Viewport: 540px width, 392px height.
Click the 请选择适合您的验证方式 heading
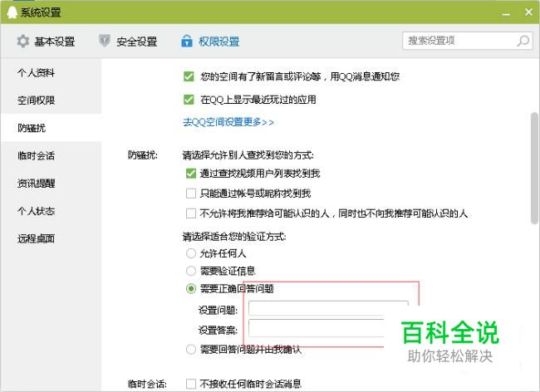(234, 237)
